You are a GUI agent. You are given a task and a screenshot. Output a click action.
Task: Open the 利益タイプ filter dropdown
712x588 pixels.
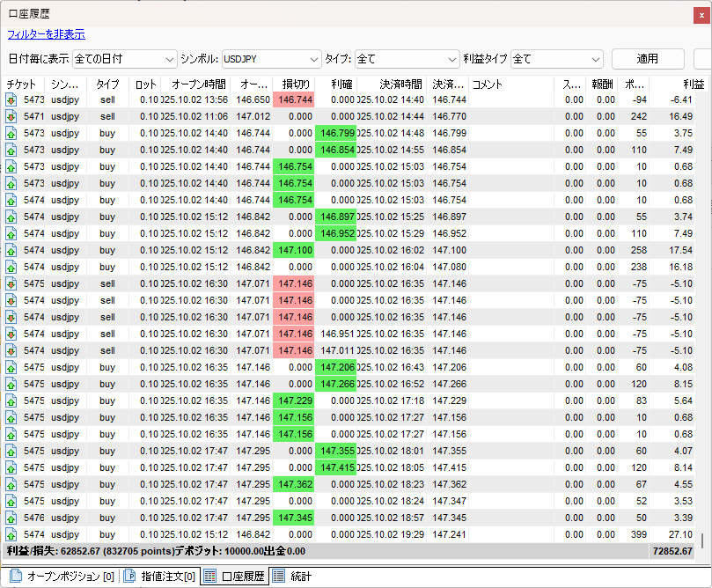(556, 59)
